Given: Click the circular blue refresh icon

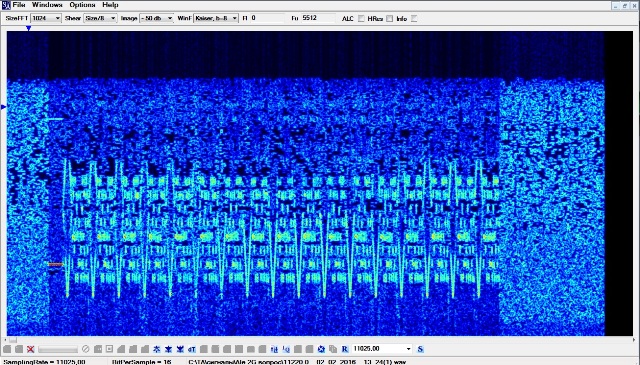Looking at the screenshot, I should coord(321,349).
